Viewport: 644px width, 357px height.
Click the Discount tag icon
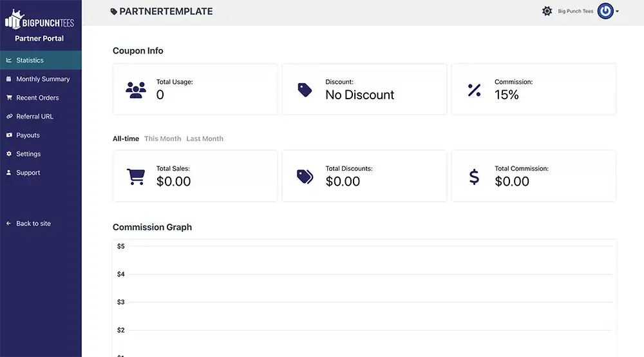pos(305,90)
